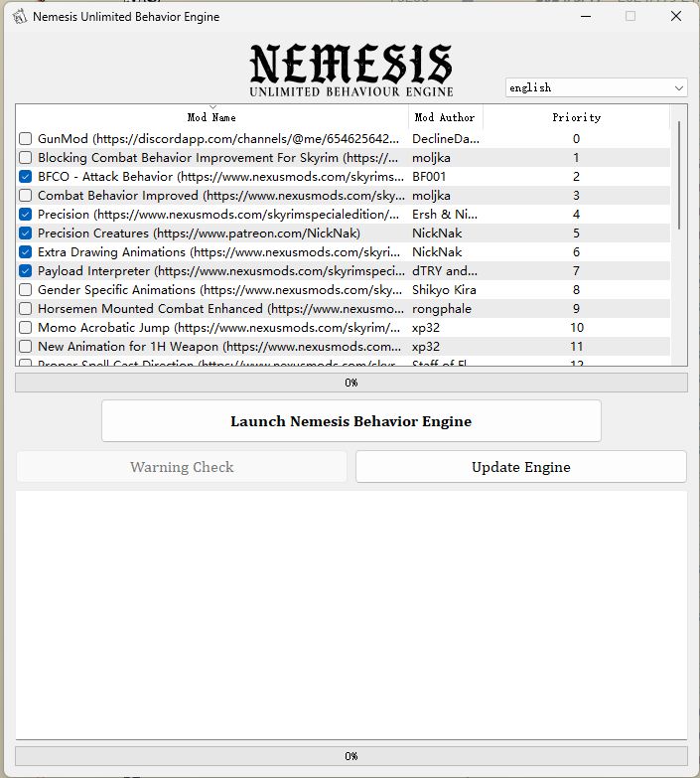
Task: Enable Combat Behavior Improved checkbox
Action: pyautogui.click(x=25, y=195)
